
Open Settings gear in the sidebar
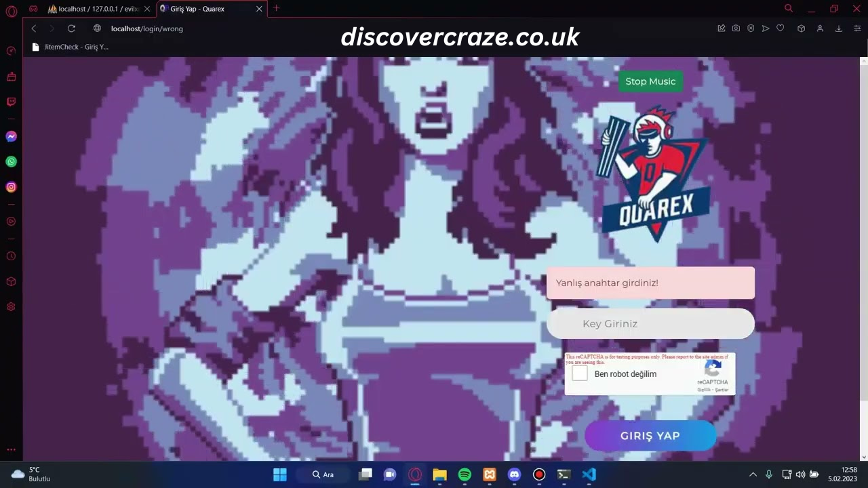[x=11, y=307]
